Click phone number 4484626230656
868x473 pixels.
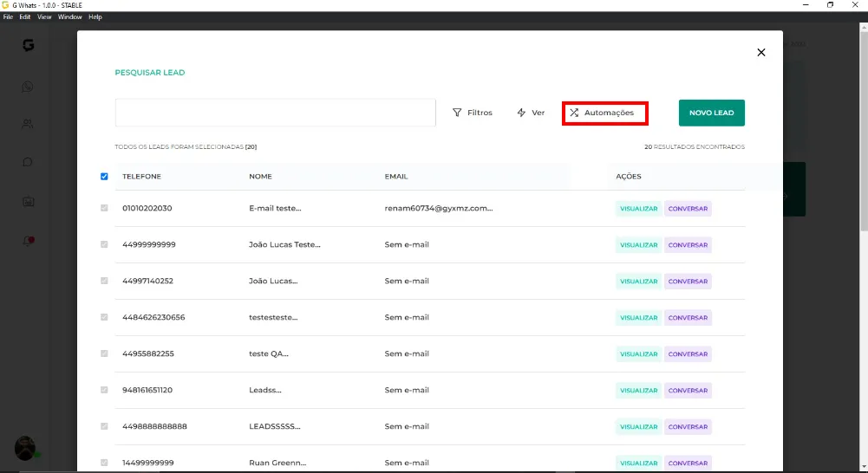tap(153, 317)
